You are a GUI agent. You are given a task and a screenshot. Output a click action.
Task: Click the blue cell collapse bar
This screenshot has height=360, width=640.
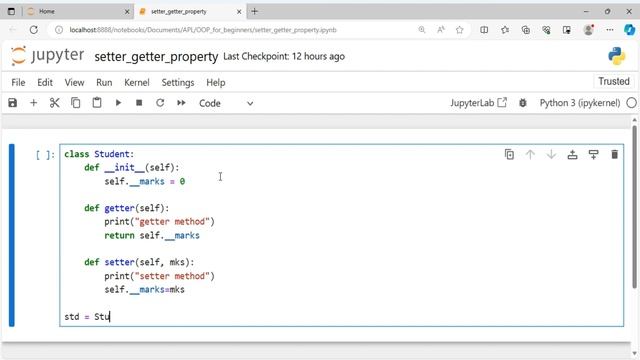point(12,235)
